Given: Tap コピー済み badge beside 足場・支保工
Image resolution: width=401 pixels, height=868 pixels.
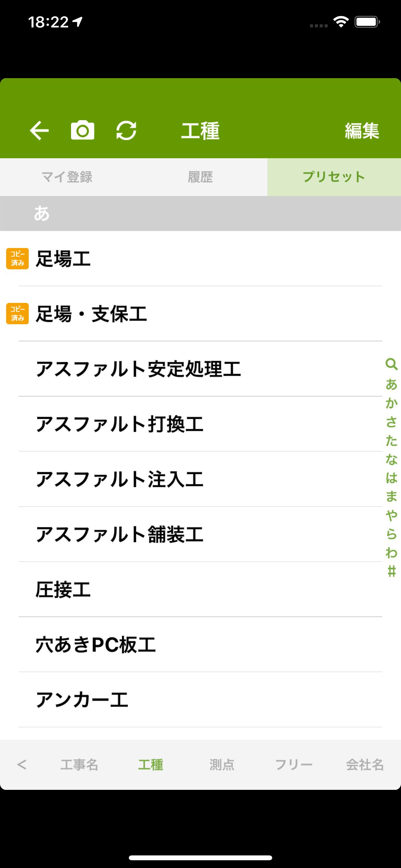Looking at the screenshot, I should [x=17, y=314].
